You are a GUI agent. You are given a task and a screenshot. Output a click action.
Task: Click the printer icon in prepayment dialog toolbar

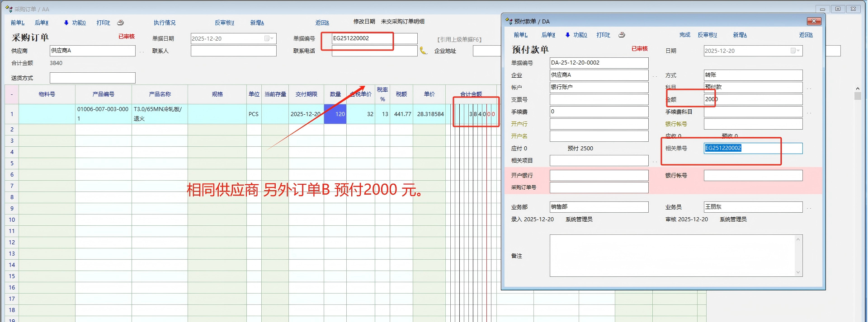[622, 35]
